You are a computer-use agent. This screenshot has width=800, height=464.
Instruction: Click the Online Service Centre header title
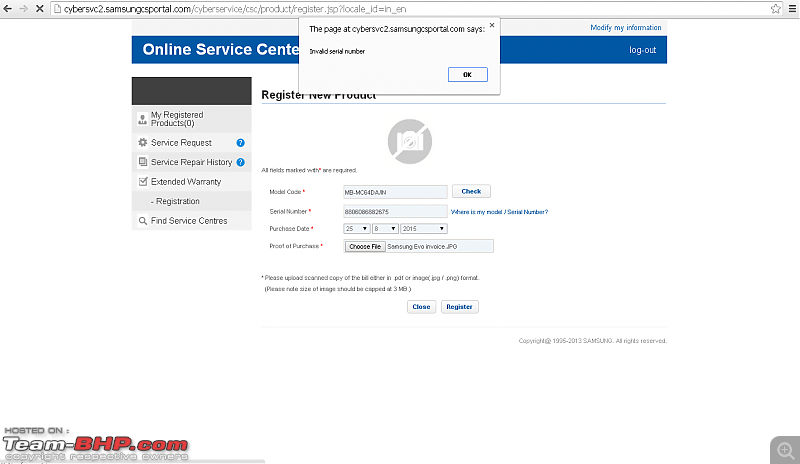pos(221,50)
